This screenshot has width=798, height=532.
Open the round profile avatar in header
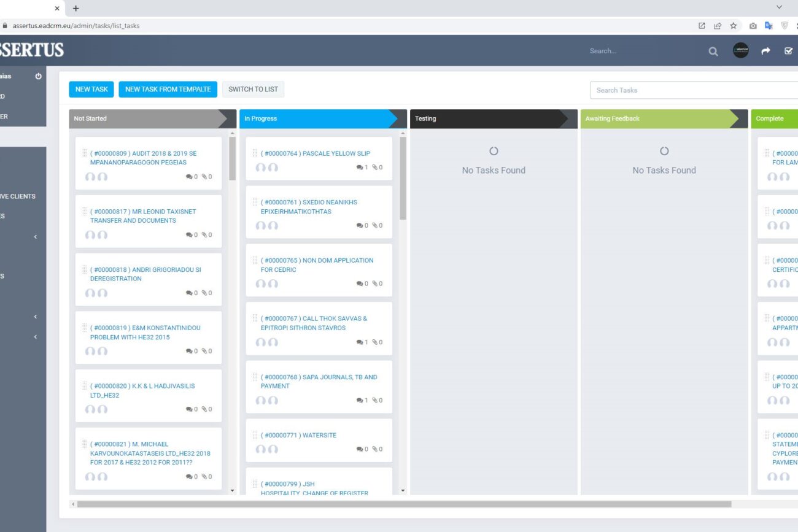pos(741,51)
